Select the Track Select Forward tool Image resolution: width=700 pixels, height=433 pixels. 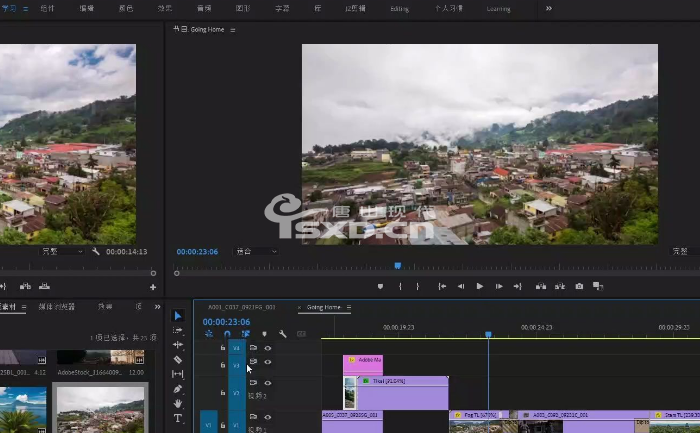[x=178, y=330]
